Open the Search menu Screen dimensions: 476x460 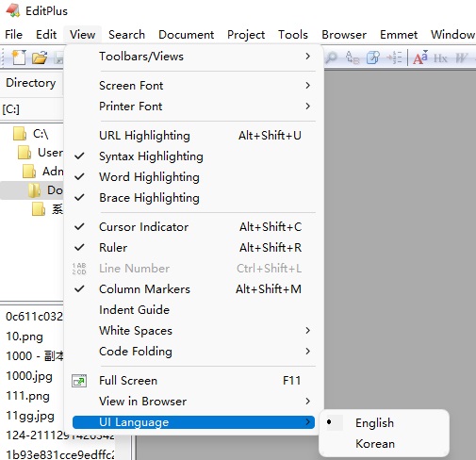[x=126, y=35]
